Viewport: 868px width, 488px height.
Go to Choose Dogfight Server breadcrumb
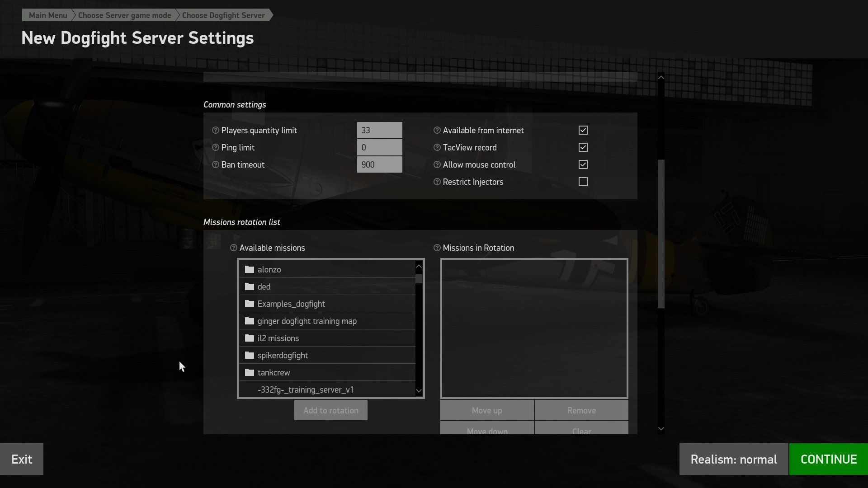coord(223,15)
